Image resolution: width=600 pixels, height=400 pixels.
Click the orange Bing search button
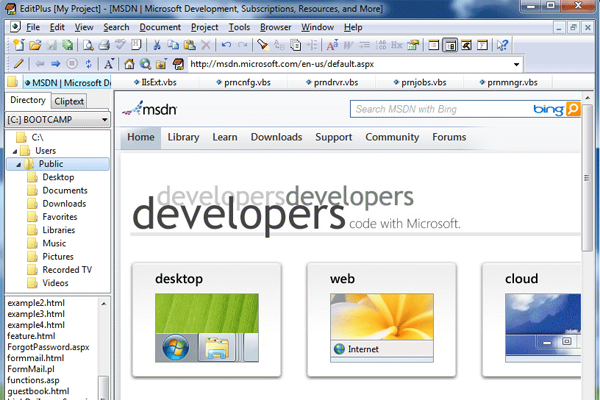pos(573,109)
